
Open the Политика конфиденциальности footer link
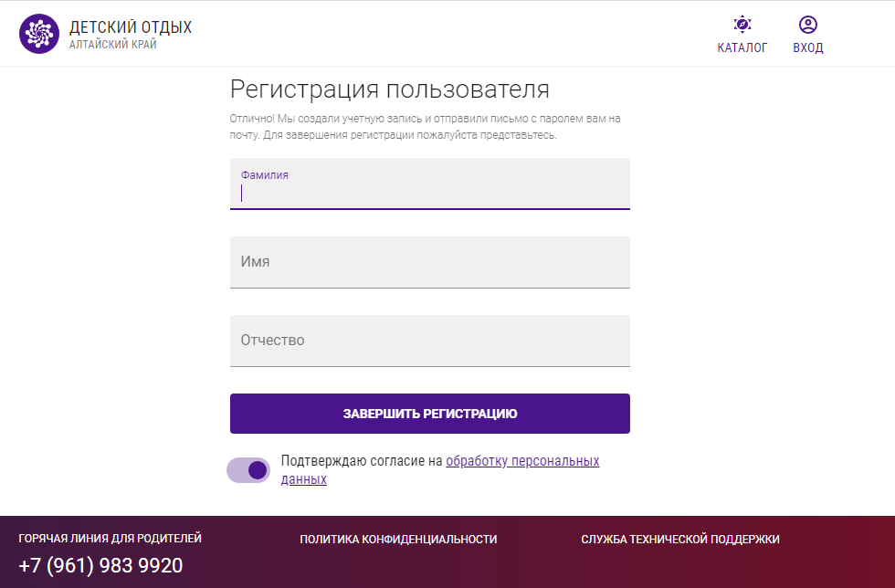398,539
